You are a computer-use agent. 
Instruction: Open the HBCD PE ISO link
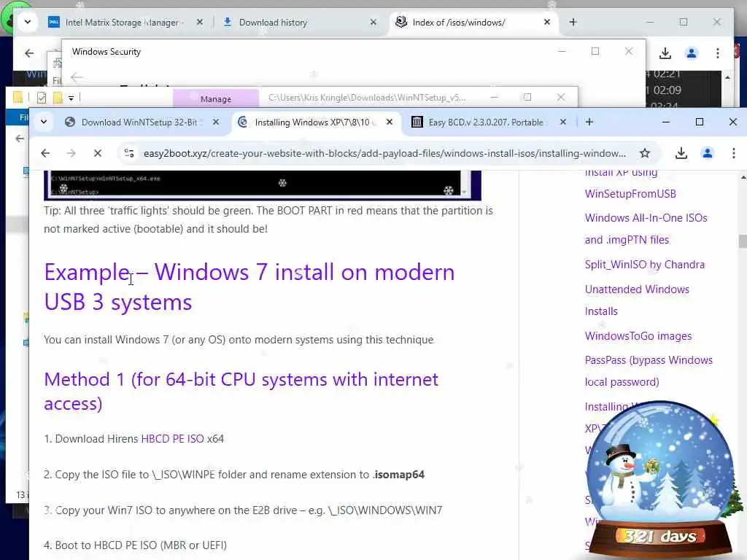click(172, 438)
